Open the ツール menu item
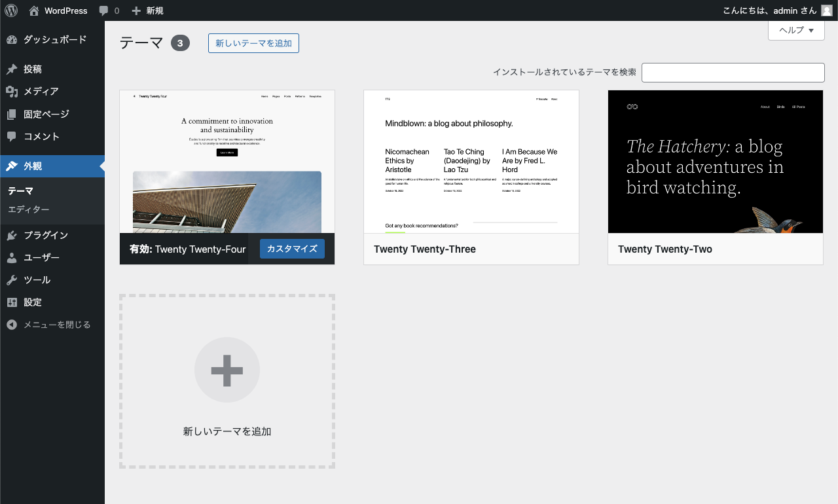838x504 pixels. tap(52, 280)
